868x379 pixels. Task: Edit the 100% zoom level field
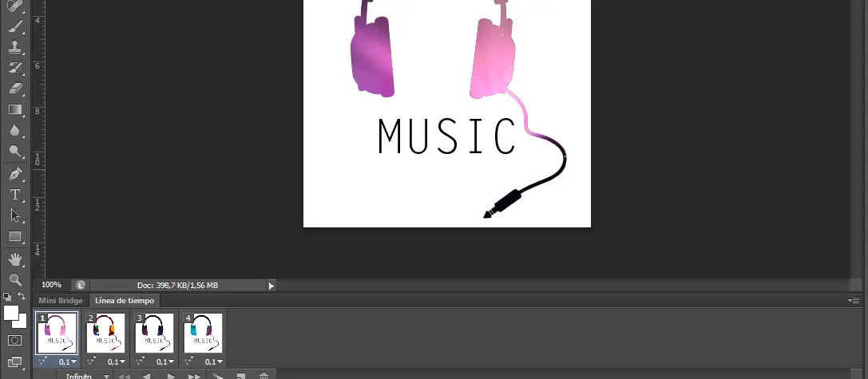click(x=51, y=285)
